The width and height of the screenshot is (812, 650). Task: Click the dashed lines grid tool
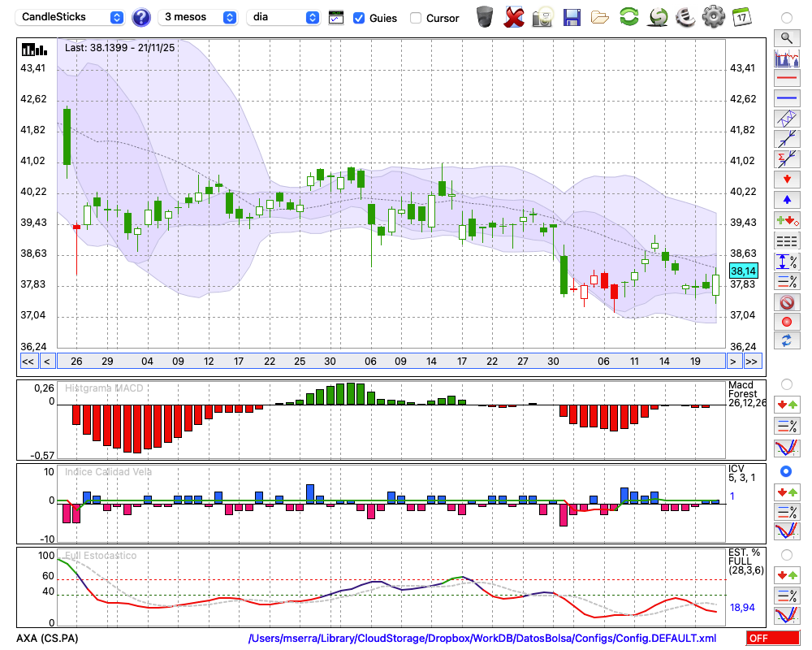[787, 240]
